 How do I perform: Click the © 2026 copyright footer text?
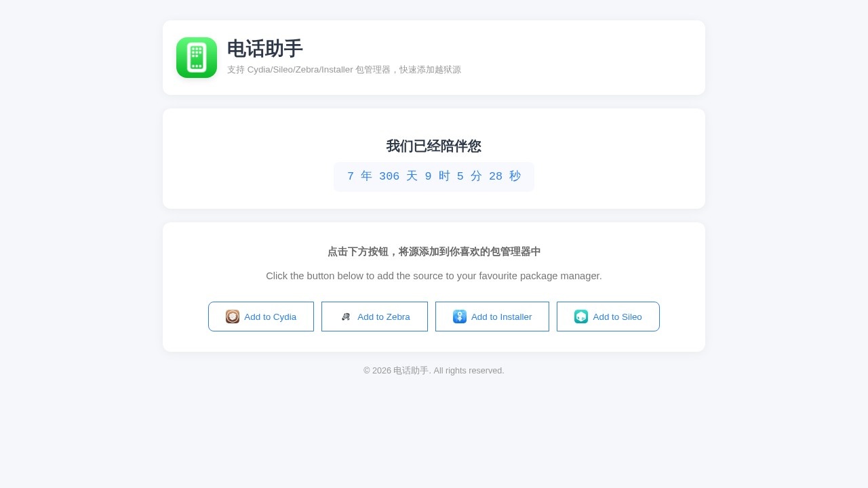coord(434,371)
